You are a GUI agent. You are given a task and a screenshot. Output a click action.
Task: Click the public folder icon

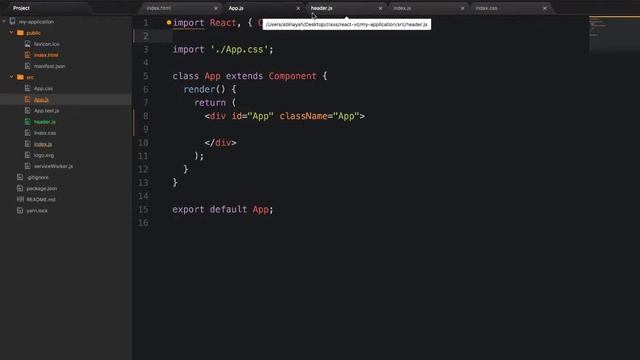pos(20,33)
